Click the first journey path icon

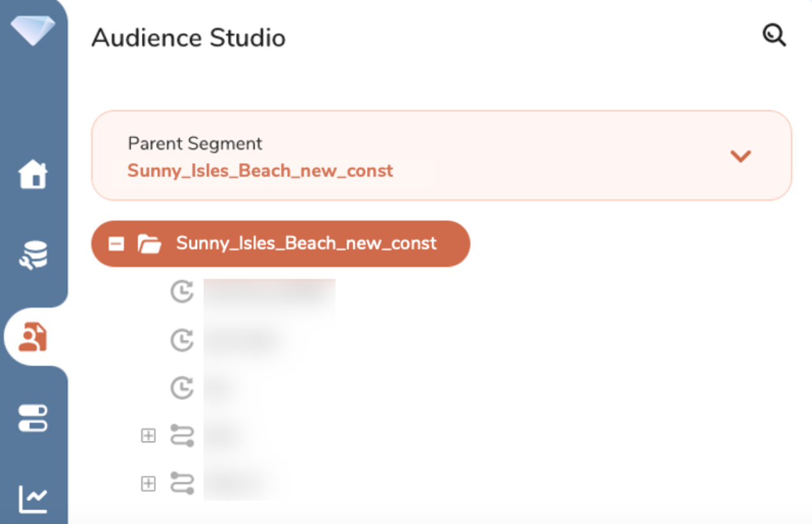click(182, 436)
